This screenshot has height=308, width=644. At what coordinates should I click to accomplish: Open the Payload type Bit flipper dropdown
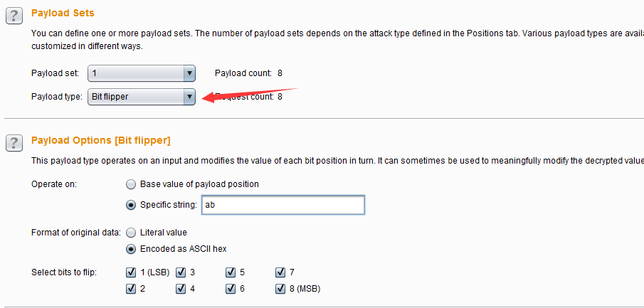(x=142, y=97)
